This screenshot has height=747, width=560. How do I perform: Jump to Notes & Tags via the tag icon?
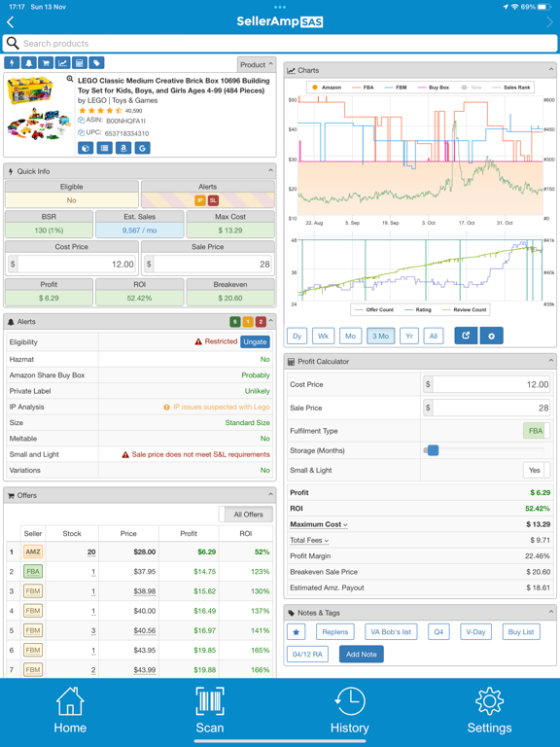96,63
